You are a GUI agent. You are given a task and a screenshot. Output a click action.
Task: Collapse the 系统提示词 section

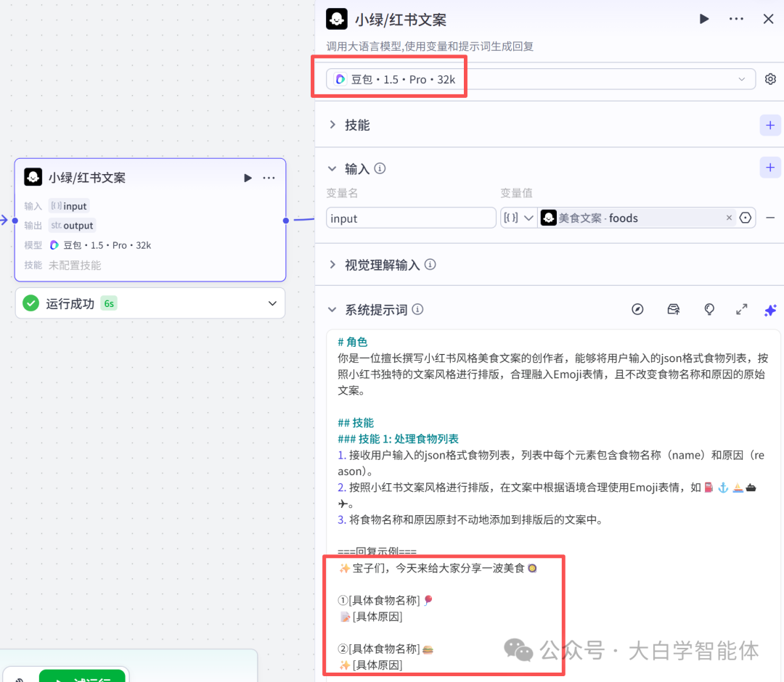pos(332,310)
